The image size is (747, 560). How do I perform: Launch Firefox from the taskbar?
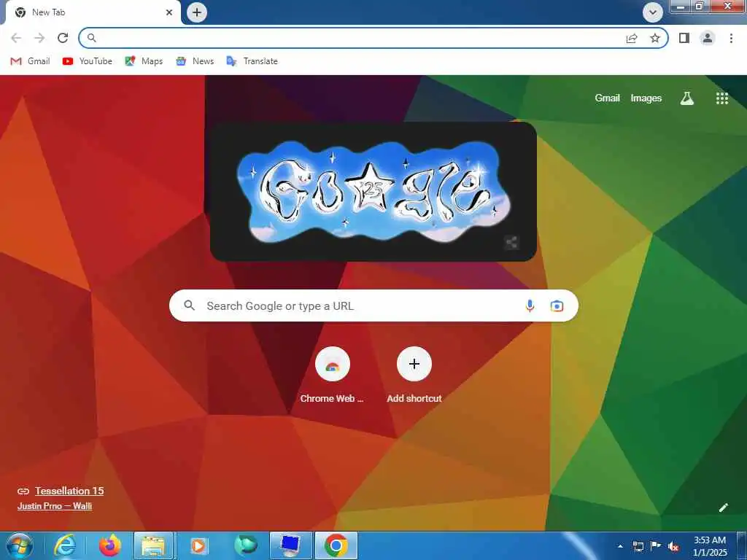(110, 545)
